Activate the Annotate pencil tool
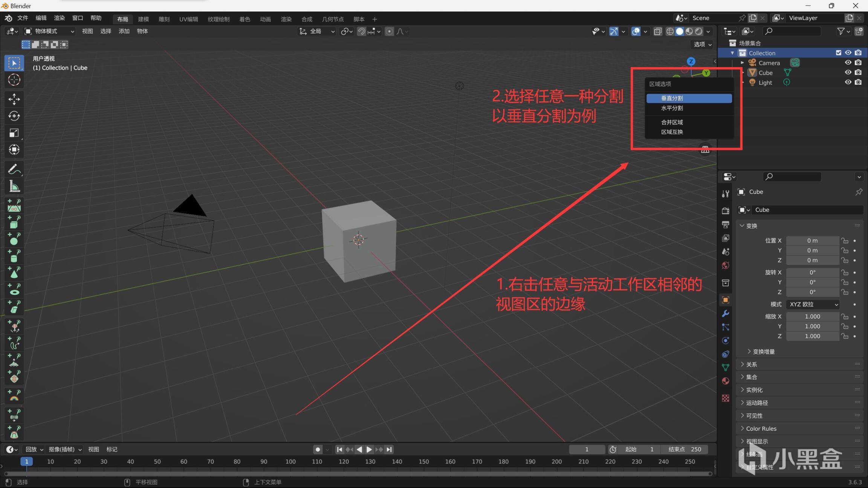Viewport: 868px width, 488px height. pyautogui.click(x=14, y=169)
